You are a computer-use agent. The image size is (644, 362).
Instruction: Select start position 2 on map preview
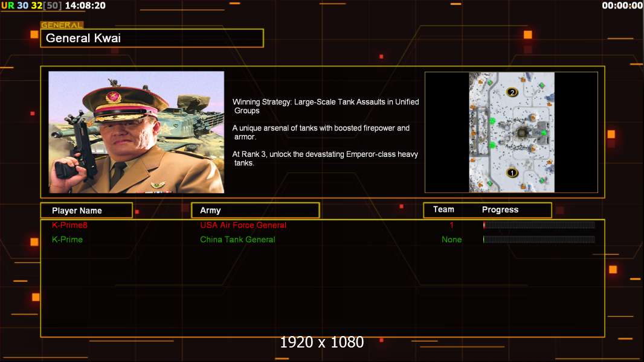pyautogui.click(x=512, y=92)
